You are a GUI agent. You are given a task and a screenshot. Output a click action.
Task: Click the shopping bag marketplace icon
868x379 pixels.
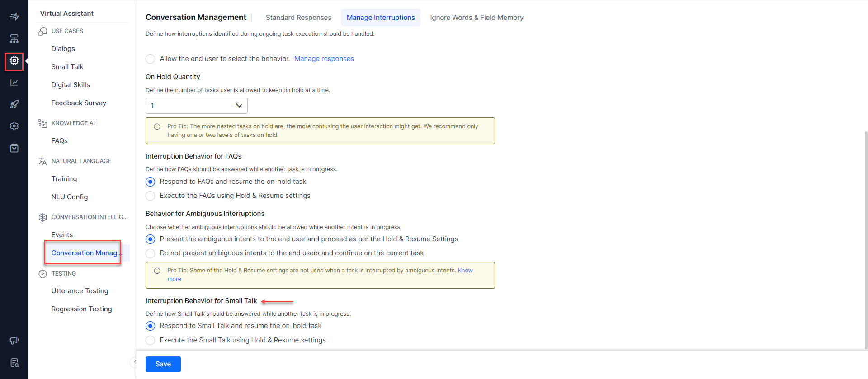pyautogui.click(x=14, y=148)
